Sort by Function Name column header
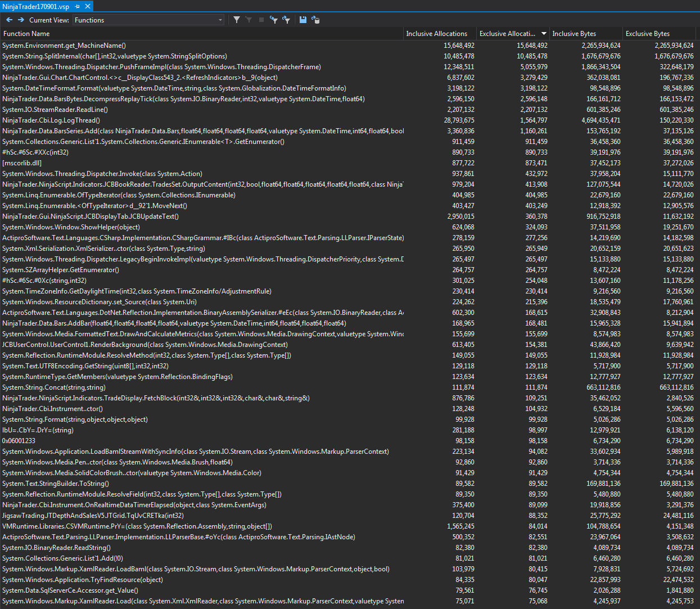700x609 pixels. pyautogui.click(x=202, y=34)
